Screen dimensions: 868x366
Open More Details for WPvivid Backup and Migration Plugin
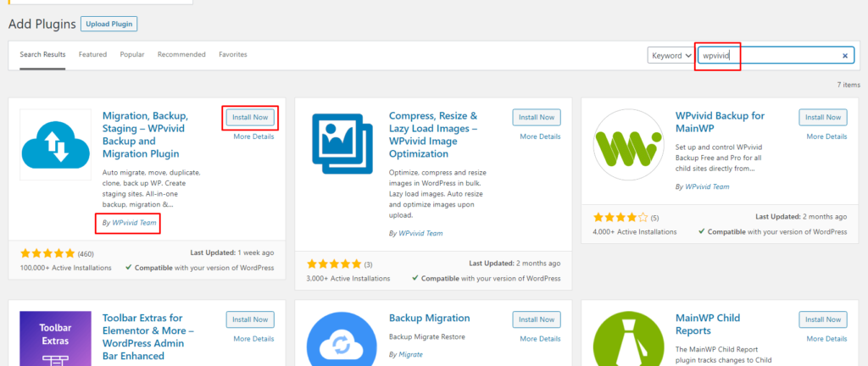253,136
